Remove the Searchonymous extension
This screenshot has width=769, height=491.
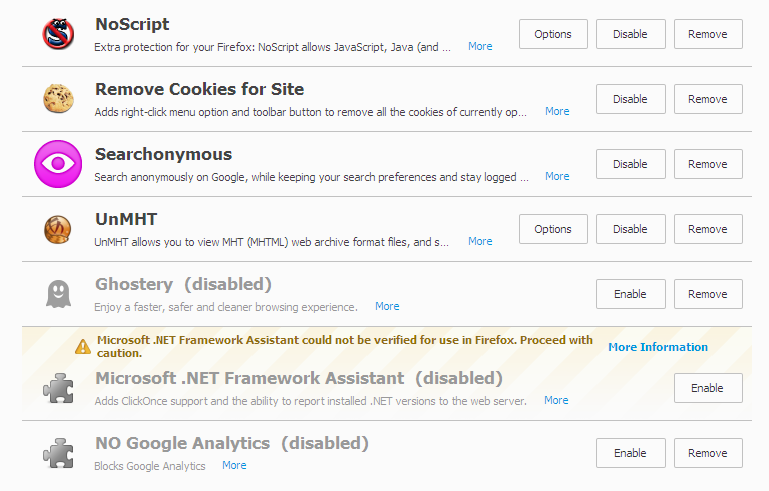tap(707, 164)
